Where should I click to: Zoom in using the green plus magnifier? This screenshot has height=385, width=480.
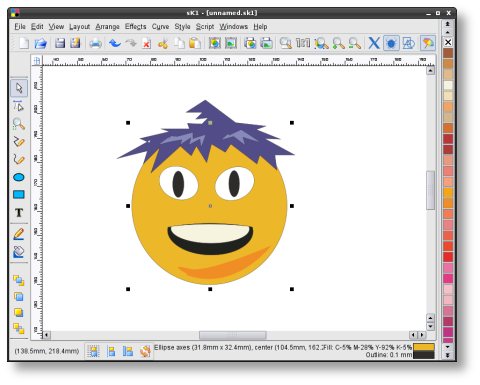[338, 44]
